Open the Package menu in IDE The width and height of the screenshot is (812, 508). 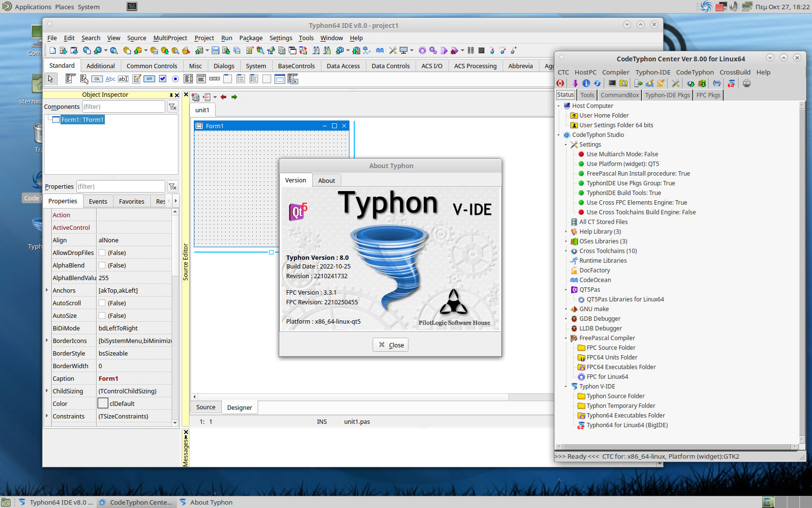pos(251,38)
